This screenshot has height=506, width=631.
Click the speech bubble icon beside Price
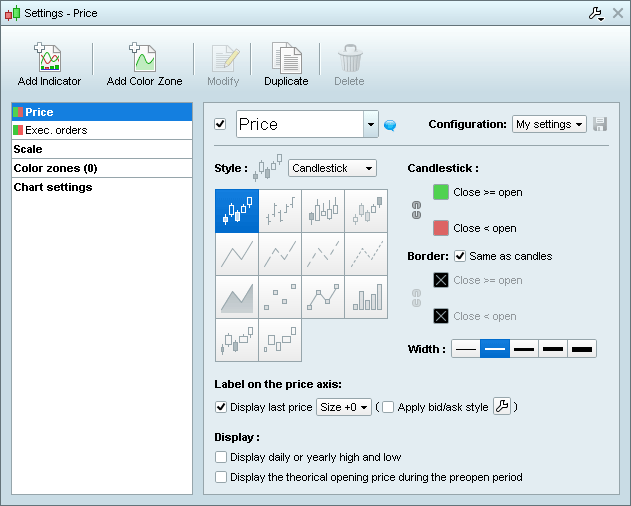(390, 125)
